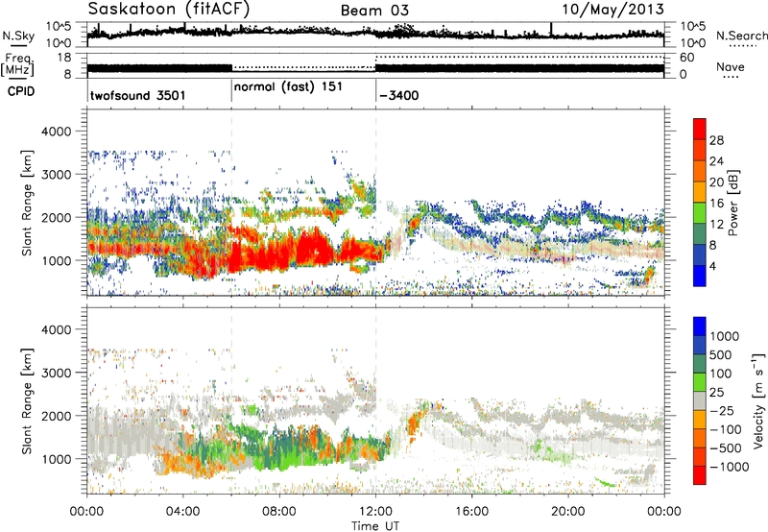This screenshot has width=768, height=532.
Task: Click the date '10/May/2013'
Action: 612,10
